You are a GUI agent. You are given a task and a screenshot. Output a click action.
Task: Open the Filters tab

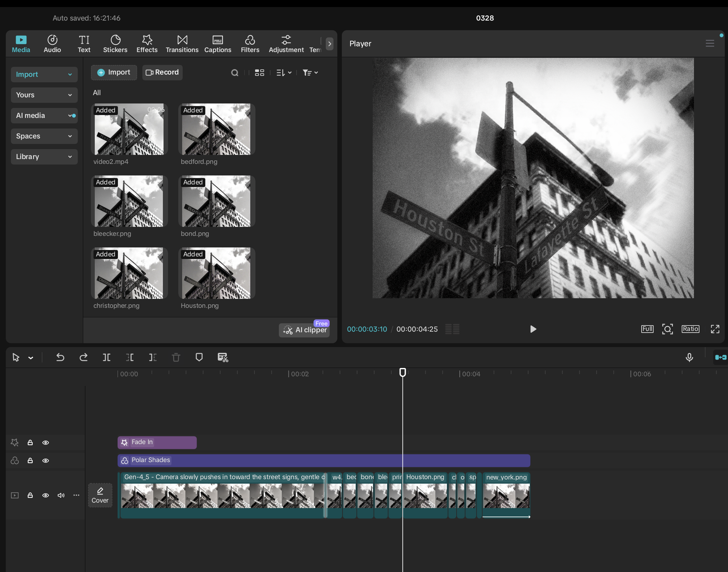pyautogui.click(x=250, y=44)
